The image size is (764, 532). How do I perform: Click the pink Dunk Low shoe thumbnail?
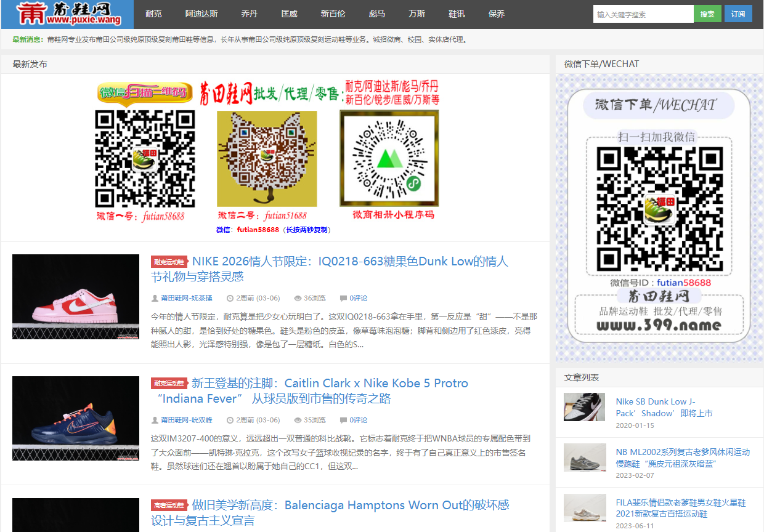(x=76, y=297)
